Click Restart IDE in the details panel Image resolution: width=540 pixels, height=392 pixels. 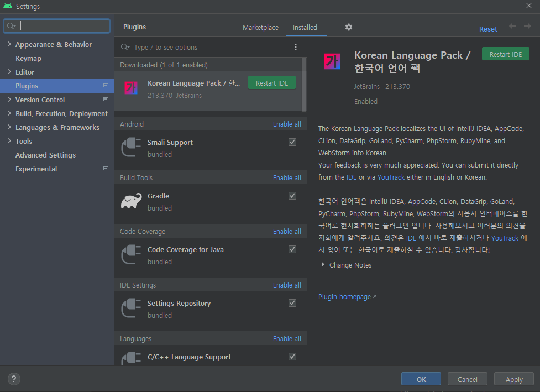tap(505, 54)
